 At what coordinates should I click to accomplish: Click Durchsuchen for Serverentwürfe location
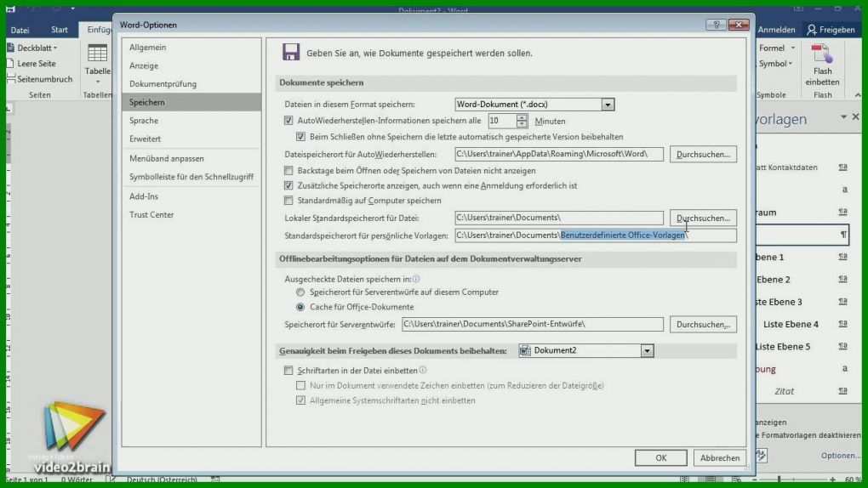point(703,324)
